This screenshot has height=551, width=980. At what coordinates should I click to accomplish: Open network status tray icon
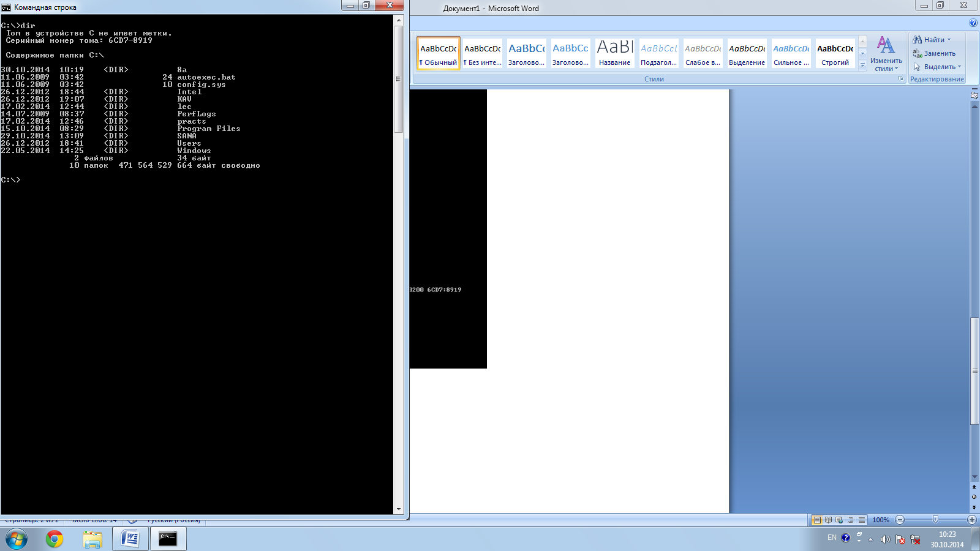[x=915, y=539]
